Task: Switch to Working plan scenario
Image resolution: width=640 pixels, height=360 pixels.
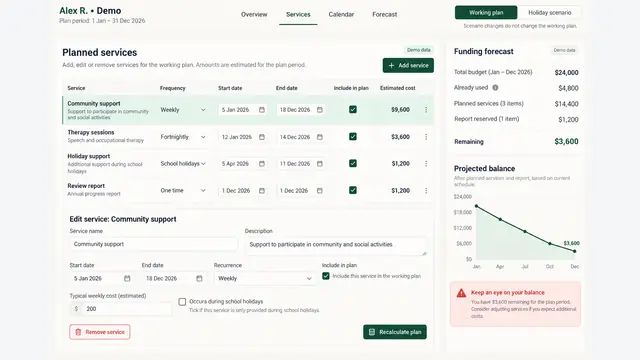Action: point(486,13)
